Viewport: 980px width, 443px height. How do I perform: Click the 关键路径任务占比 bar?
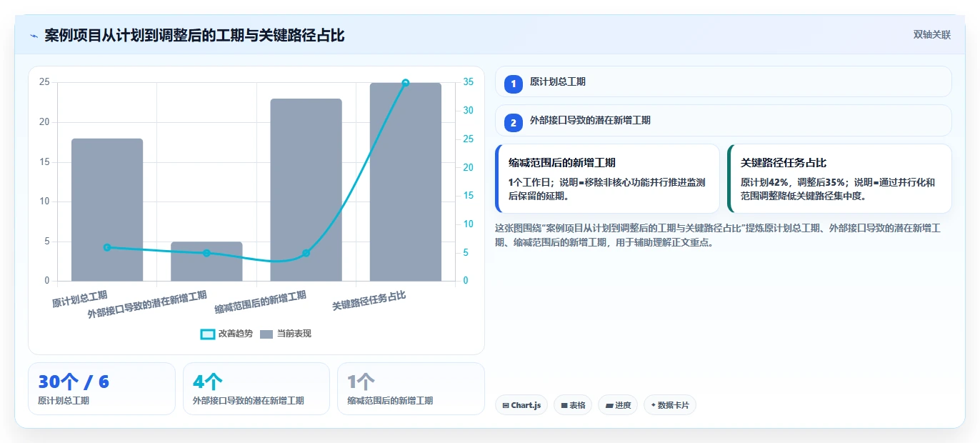point(405,181)
